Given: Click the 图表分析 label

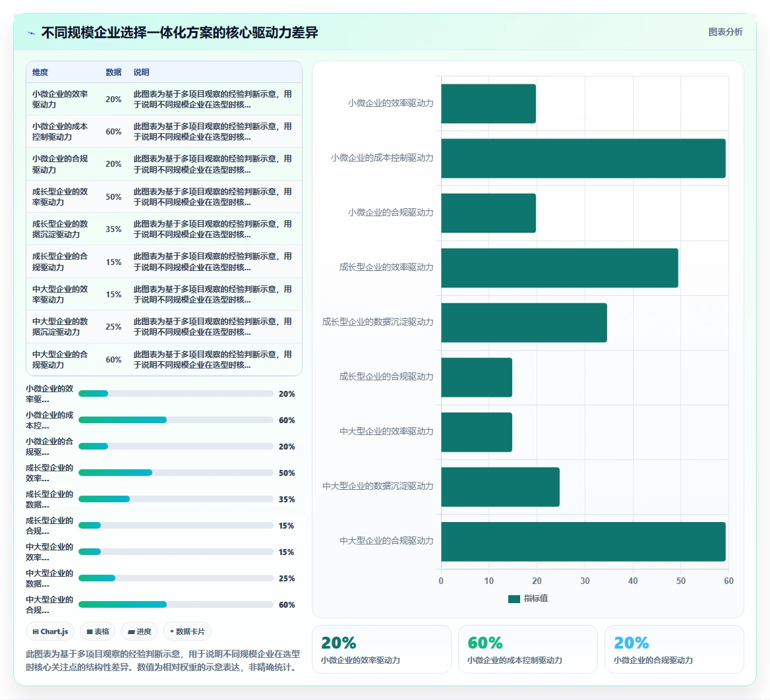Looking at the screenshot, I should point(725,32).
